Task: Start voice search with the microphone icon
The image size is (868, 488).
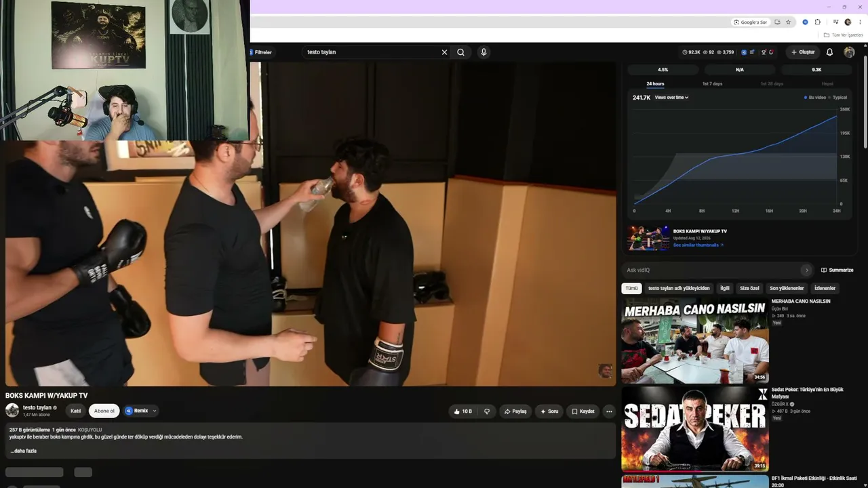Action: pos(484,52)
